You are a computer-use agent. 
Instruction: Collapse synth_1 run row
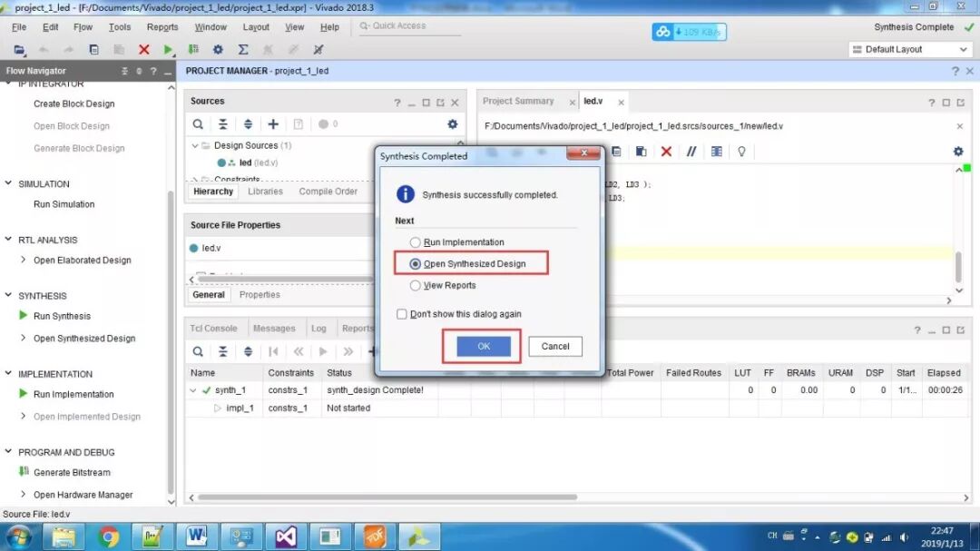(192, 390)
